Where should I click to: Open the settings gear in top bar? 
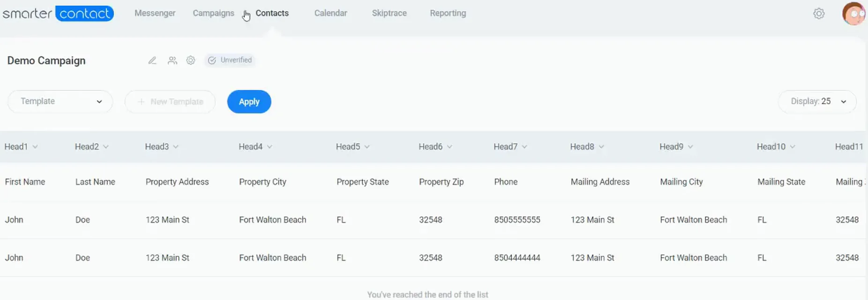819,14
